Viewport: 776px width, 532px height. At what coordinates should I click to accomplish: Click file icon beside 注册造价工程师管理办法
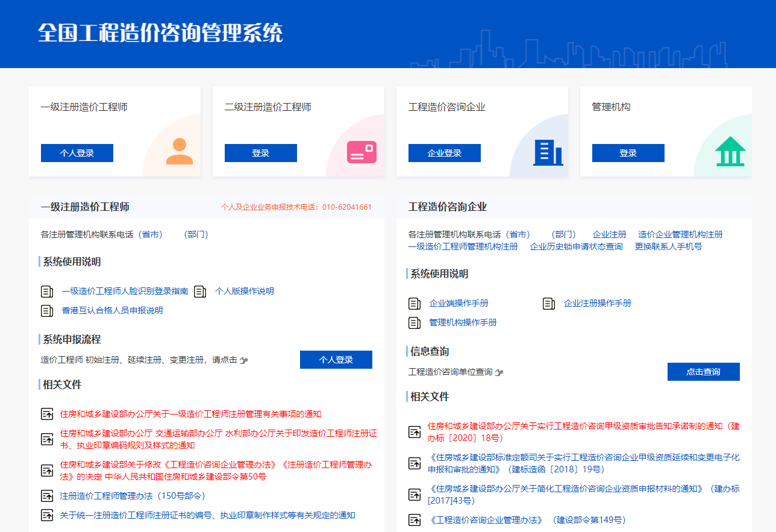tap(47, 496)
